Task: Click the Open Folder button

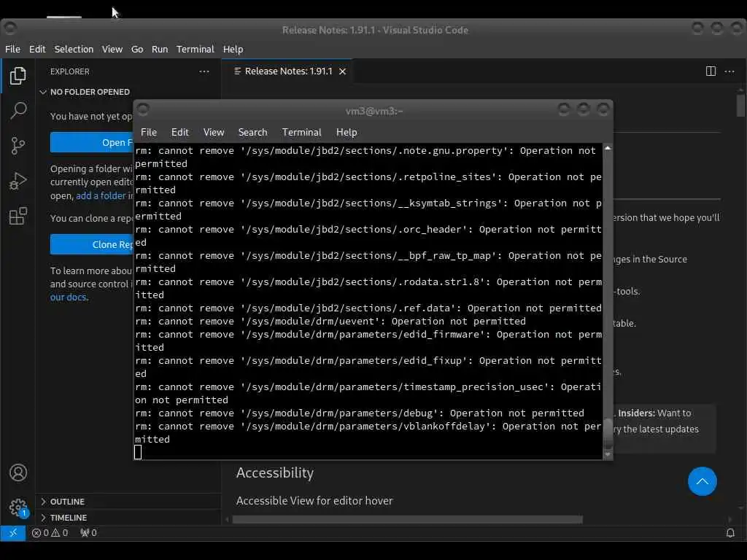Action: (92, 142)
